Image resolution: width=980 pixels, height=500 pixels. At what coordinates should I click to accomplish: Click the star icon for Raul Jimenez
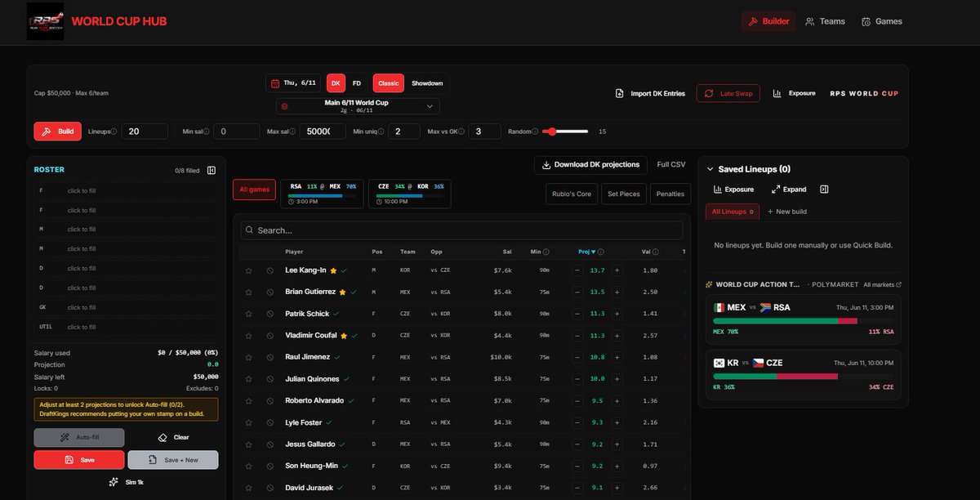pyautogui.click(x=248, y=357)
